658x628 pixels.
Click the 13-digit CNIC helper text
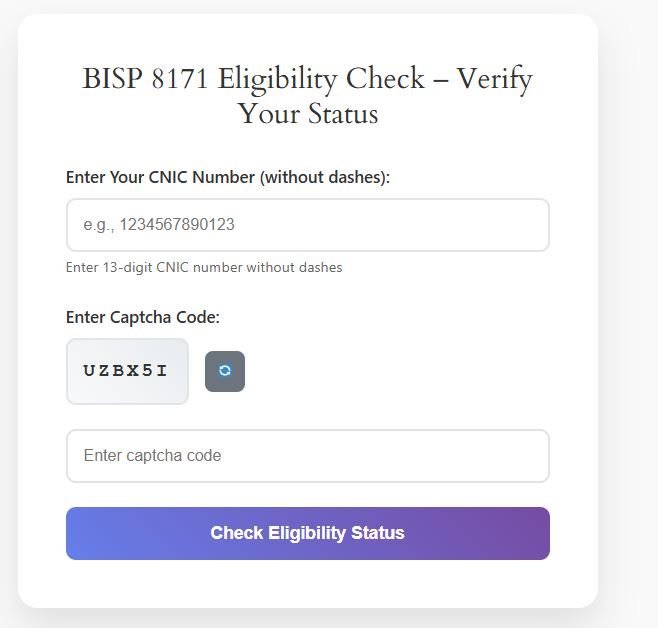pos(204,267)
